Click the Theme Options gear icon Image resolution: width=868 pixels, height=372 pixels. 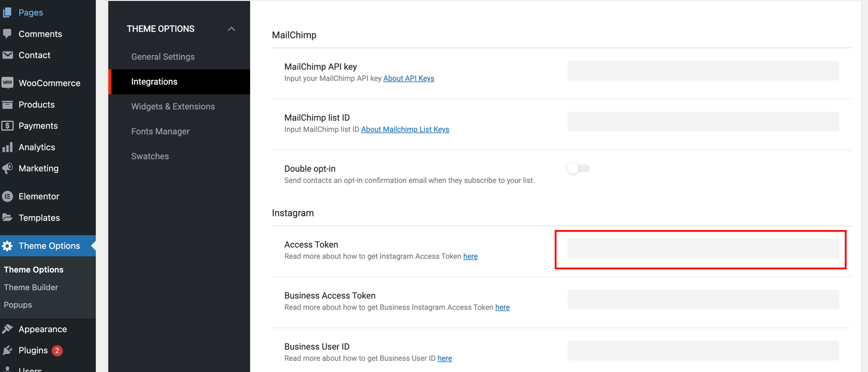click(8, 246)
